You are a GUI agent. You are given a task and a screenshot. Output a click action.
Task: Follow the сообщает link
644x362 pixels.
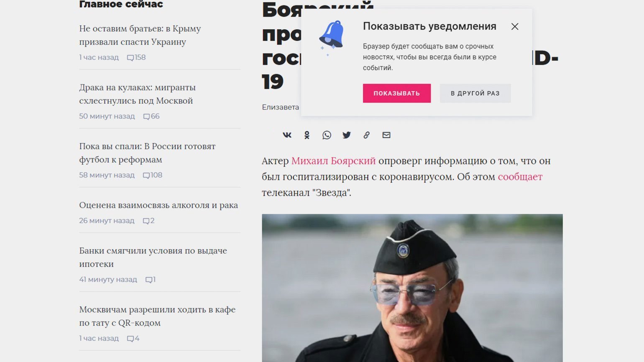pyautogui.click(x=520, y=177)
